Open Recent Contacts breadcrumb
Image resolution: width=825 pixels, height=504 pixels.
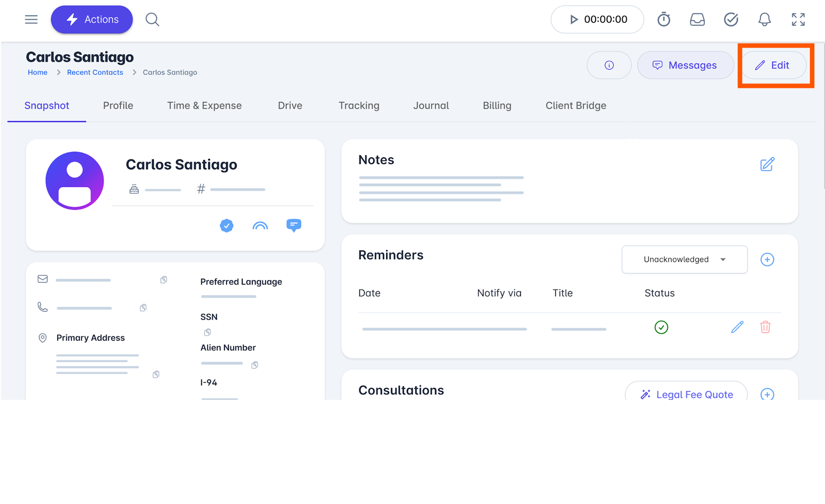tap(95, 72)
